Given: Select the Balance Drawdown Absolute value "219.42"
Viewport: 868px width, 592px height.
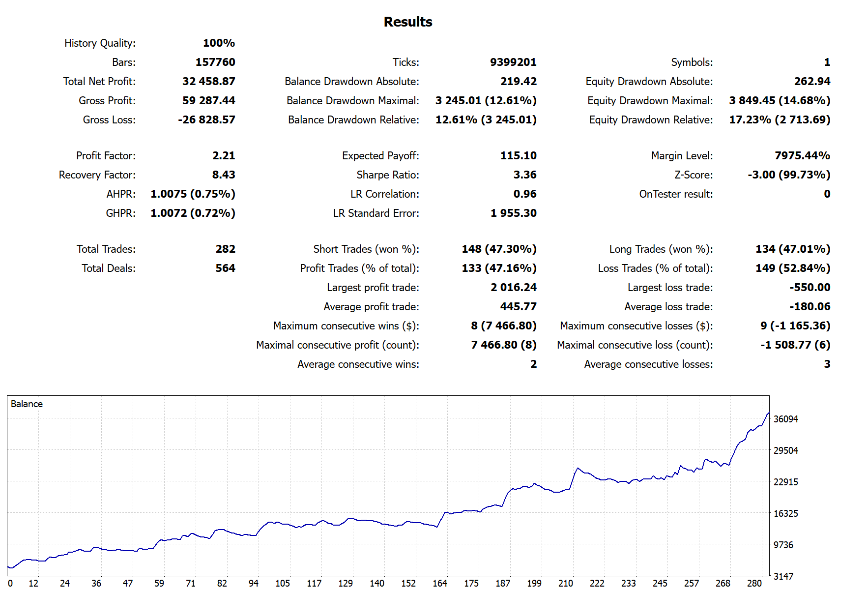Looking at the screenshot, I should coord(519,82).
